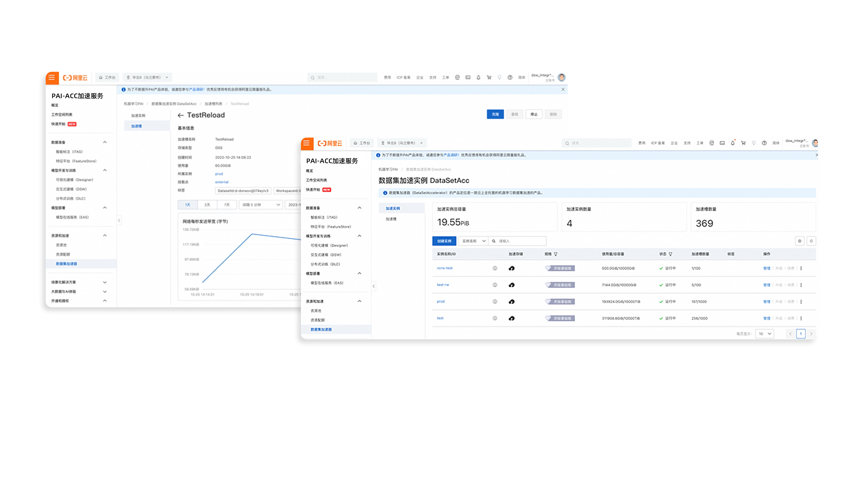This screenshot has height=478, width=868.
Task: Click the back arrow beside the TestReload title
Action: point(181,116)
